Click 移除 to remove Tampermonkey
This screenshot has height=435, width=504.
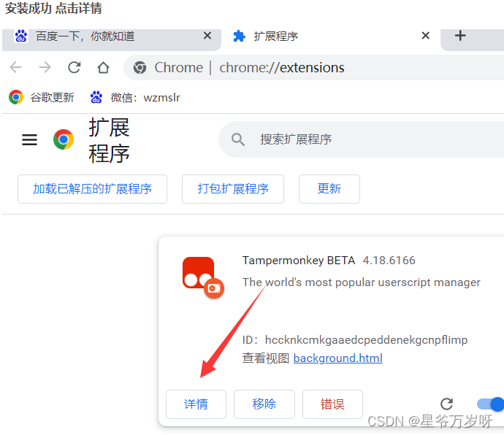264,404
